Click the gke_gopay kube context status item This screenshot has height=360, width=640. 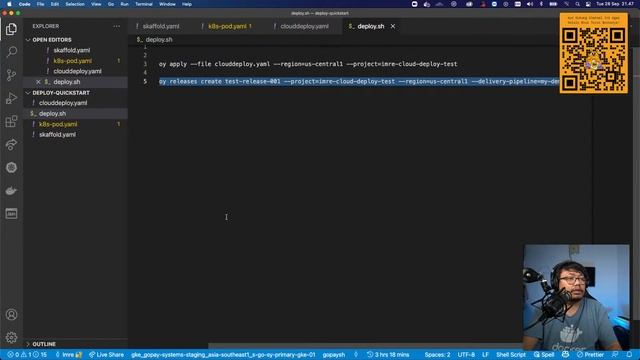pos(223,355)
